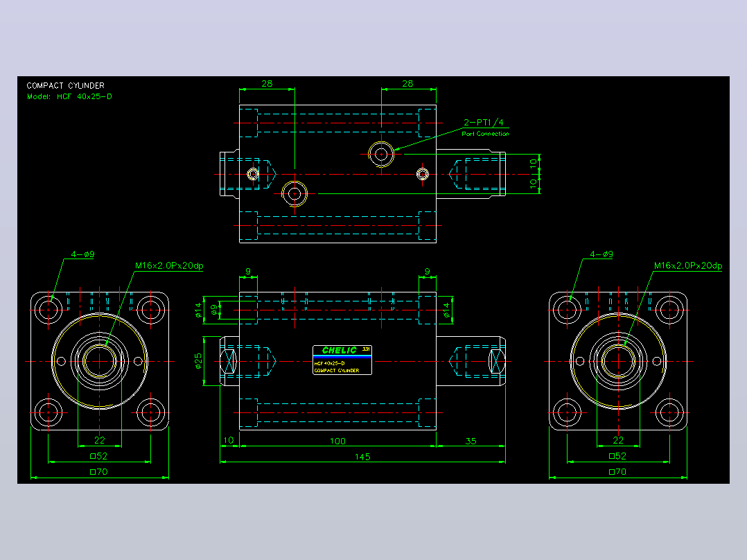Image resolution: width=747 pixels, height=560 pixels.
Task: Click the green CHELIC logo on nameplate
Action: pyautogui.click(x=340, y=350)
